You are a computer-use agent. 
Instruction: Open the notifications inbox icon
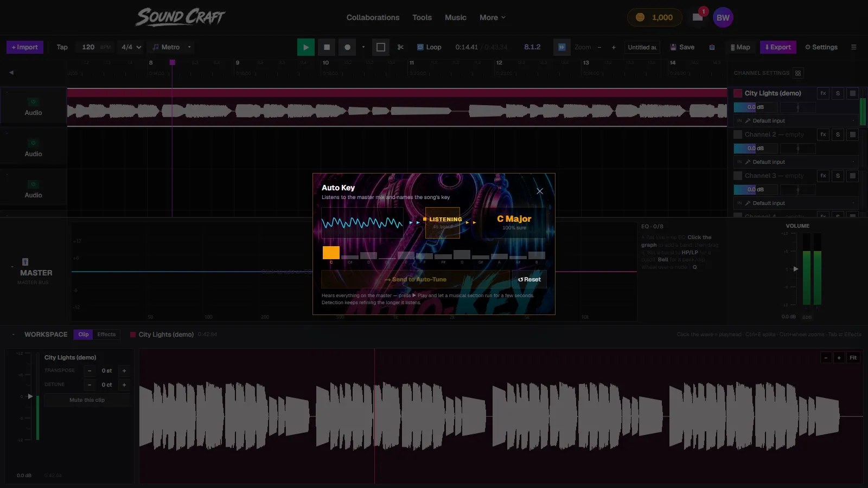click(698, 17)
